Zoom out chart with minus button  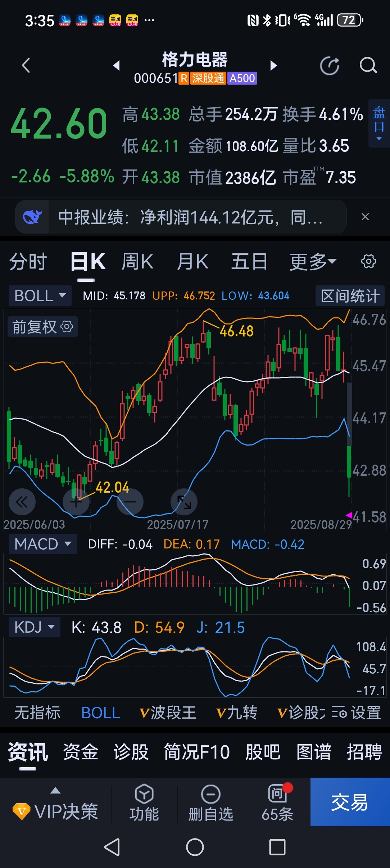130,502
